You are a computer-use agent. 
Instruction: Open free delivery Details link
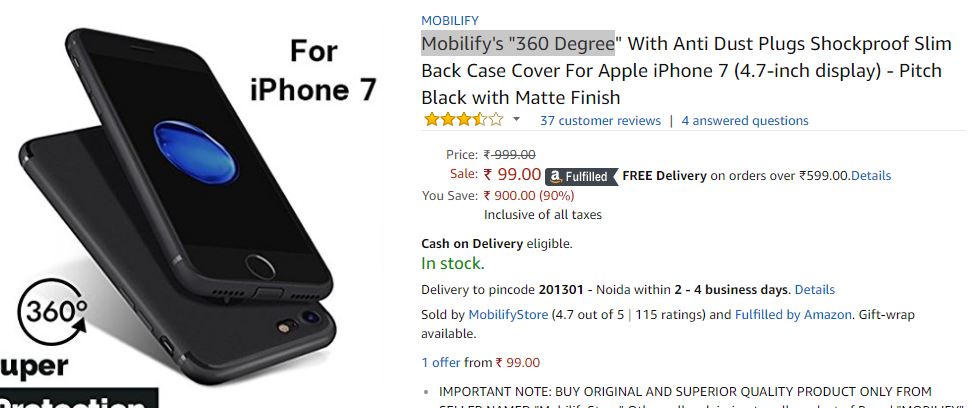871,175
